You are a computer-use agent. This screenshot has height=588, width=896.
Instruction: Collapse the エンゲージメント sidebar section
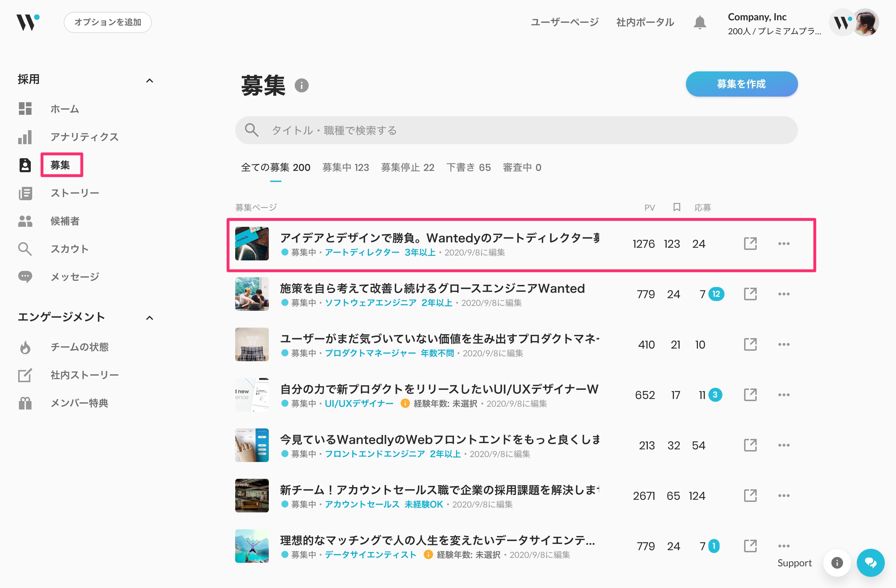point(149,318)
